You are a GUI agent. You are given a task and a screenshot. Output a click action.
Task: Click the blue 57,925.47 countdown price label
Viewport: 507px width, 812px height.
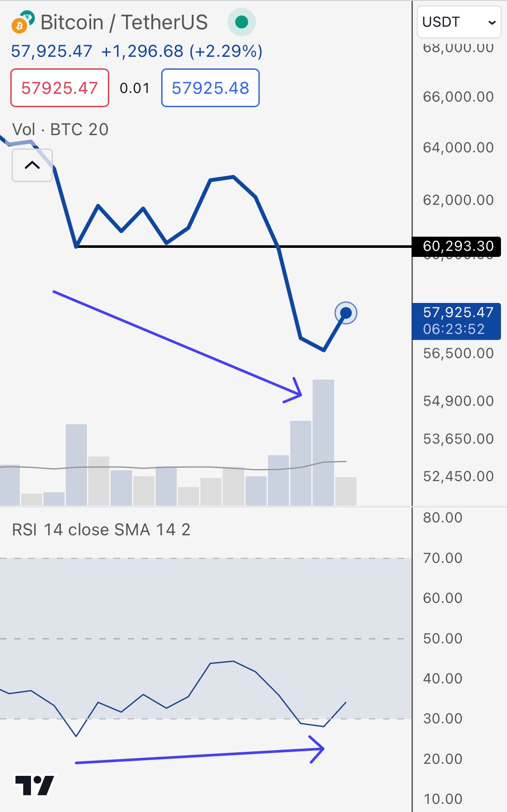(457, 321)
